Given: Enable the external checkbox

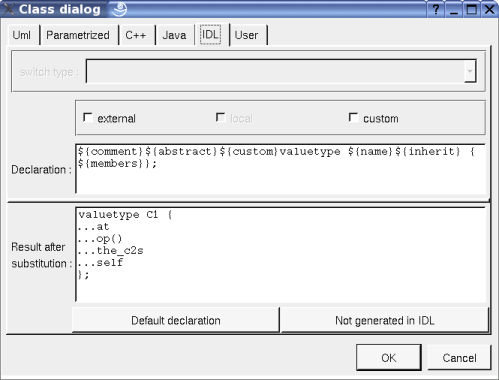Looking at the screenshot, I should (88, 118).
